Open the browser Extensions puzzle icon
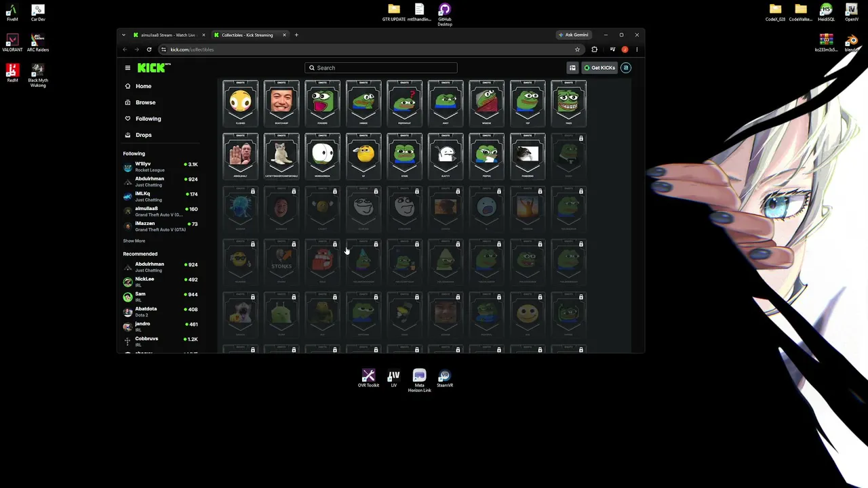 click(x=595, y=49)
